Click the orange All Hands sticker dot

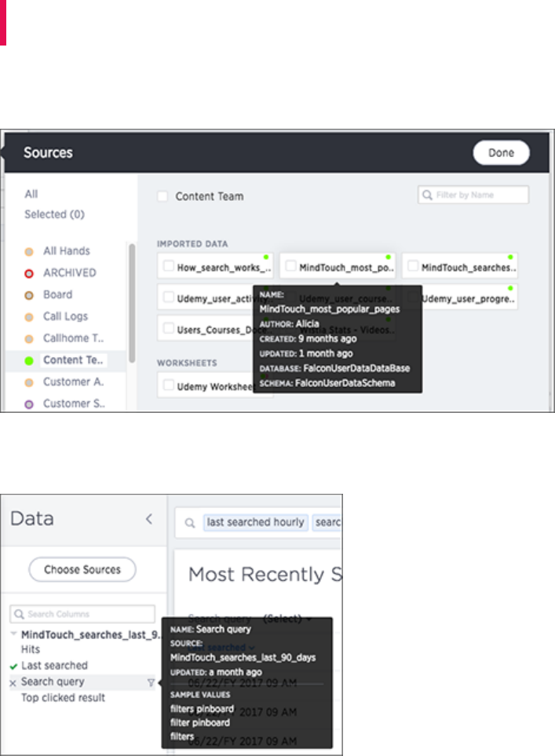pos(29,252)
